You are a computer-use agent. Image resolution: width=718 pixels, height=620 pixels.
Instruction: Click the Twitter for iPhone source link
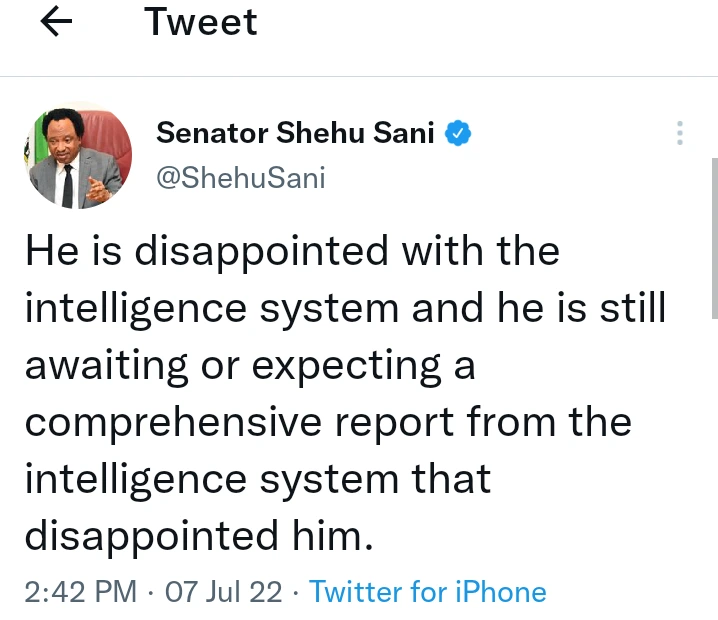(x=428, y=592)
